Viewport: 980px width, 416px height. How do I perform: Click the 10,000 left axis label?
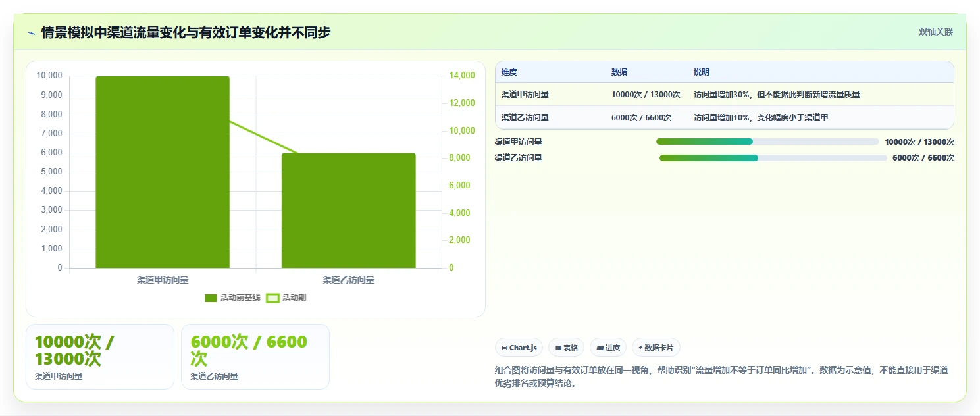point(49,76)
